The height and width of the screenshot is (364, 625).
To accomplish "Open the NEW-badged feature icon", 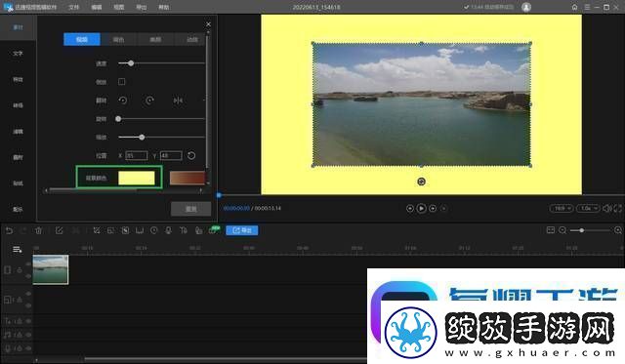I will 214,230.
